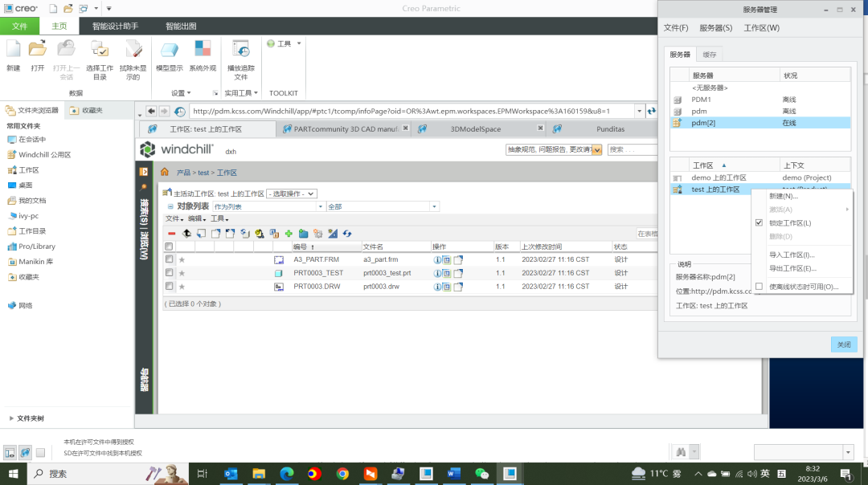Screen dimensions: 868x485
Task: Click the open-folder icon in Creo quick access toolbar
Action: click(x=68, y=8)
